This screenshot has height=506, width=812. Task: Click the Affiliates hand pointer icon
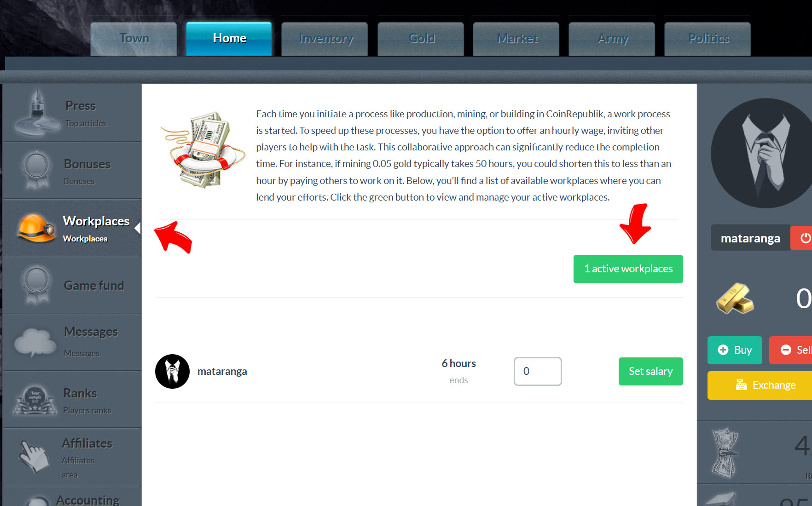34,456
